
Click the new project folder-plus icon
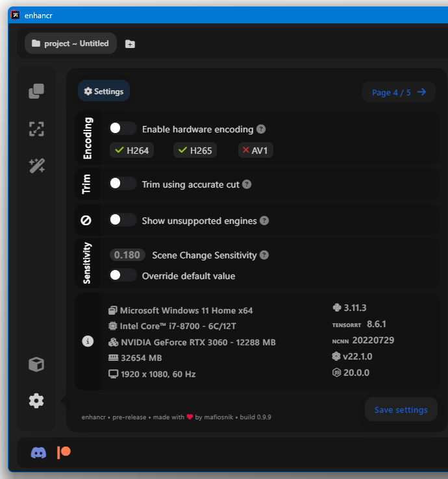tap(131, 44)
